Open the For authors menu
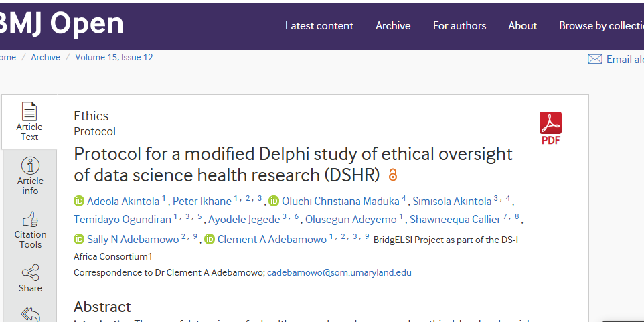This screenshot has height=322, width=644. (459, 26)
